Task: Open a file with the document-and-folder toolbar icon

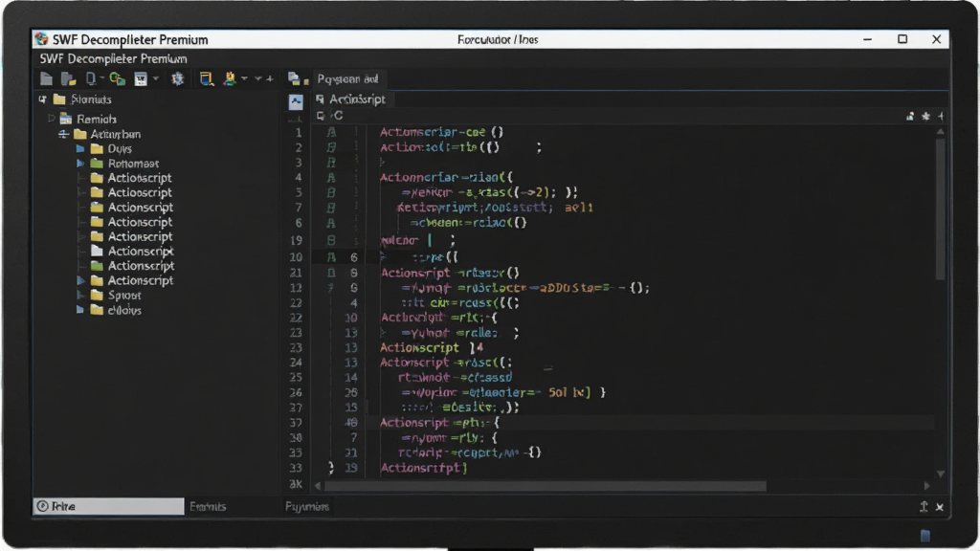Action: coord(68,78)
